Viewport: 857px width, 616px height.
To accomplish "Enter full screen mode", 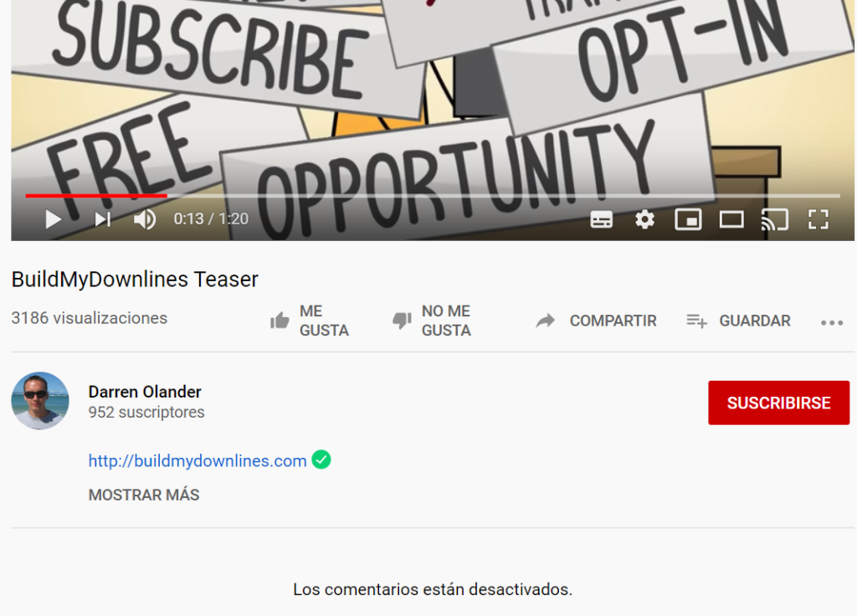I will pyautogui.click(x=819, y=220).
